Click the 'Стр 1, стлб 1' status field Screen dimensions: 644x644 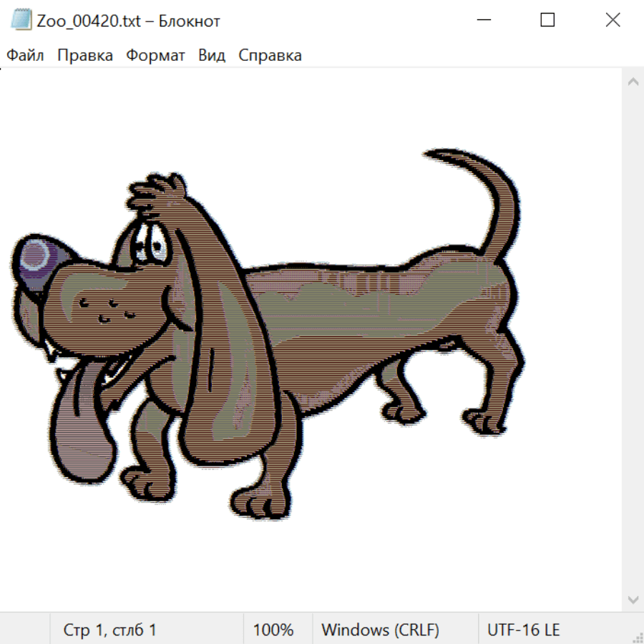point(110,630)
